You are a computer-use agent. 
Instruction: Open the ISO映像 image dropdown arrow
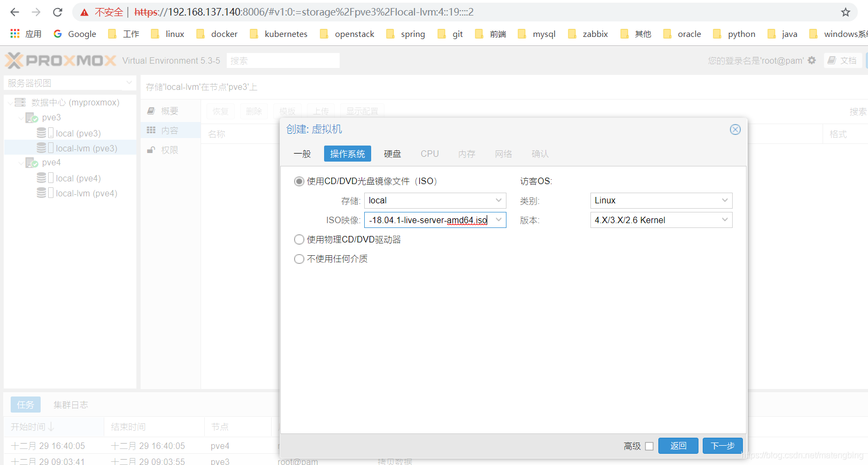(498, 220)
